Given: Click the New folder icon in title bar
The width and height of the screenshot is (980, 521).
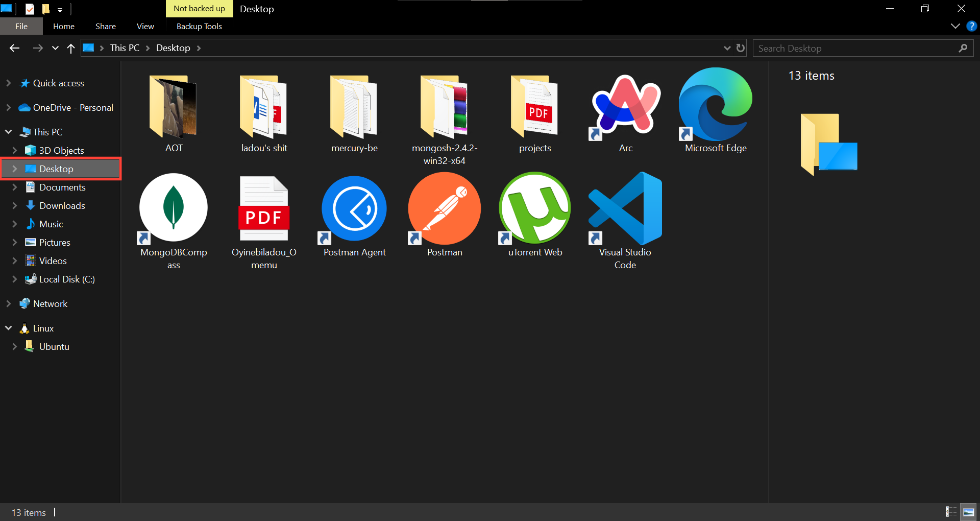Looking at the screenshot, I should pyautogui.click(x=45, y=9).
